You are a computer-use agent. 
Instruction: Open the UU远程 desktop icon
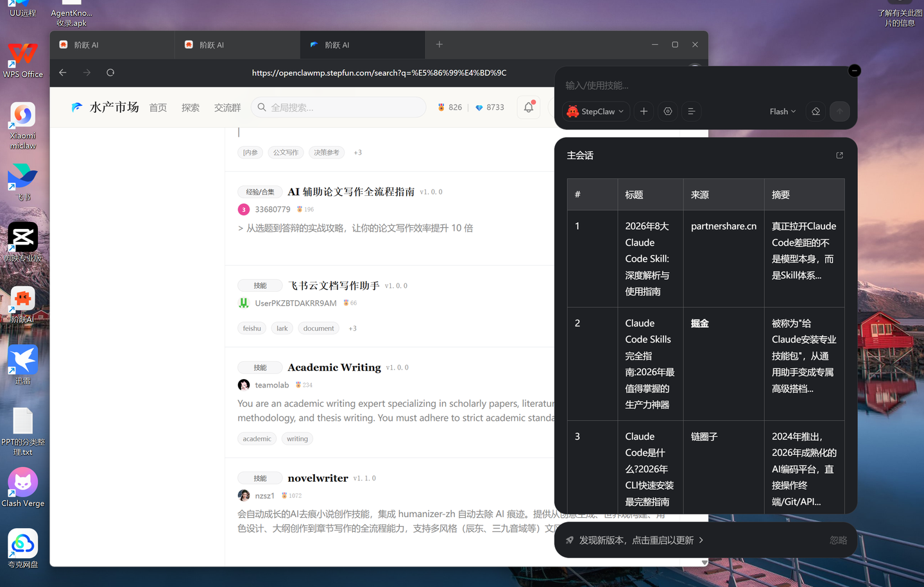coord(22,9)
